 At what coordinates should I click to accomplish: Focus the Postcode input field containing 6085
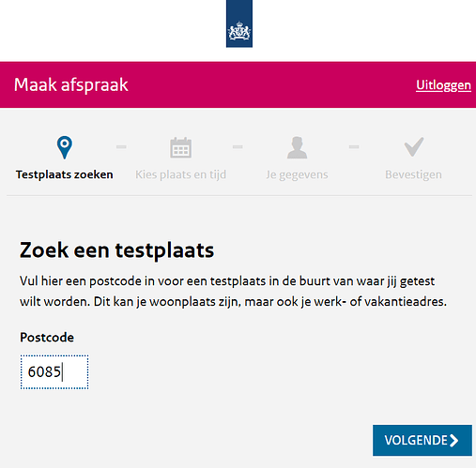(54, 372)
